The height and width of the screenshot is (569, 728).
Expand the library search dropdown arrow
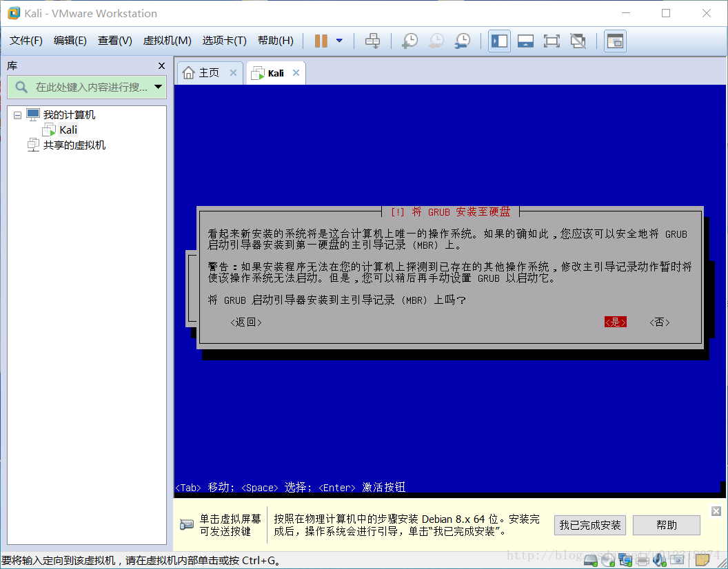pyautogui.click(x=159, y=87)
